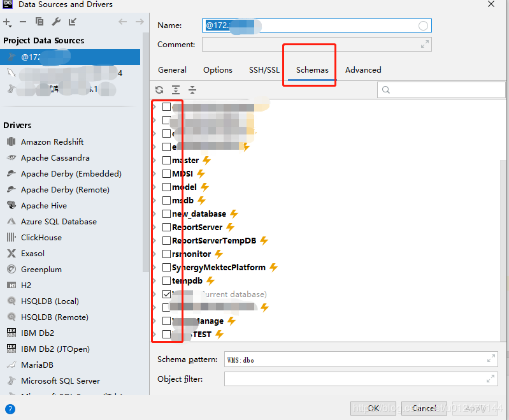The image size is (509, 420).
Task: Check the master database checkbox
Action: [x=166, y=160]
